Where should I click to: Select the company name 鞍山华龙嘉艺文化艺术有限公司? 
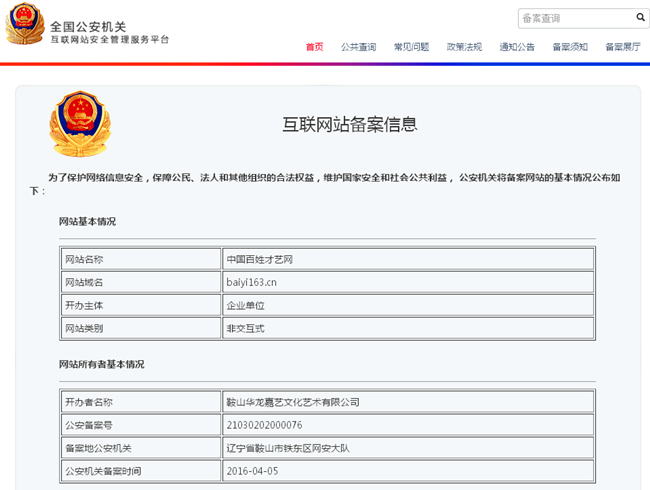(293, 402)
